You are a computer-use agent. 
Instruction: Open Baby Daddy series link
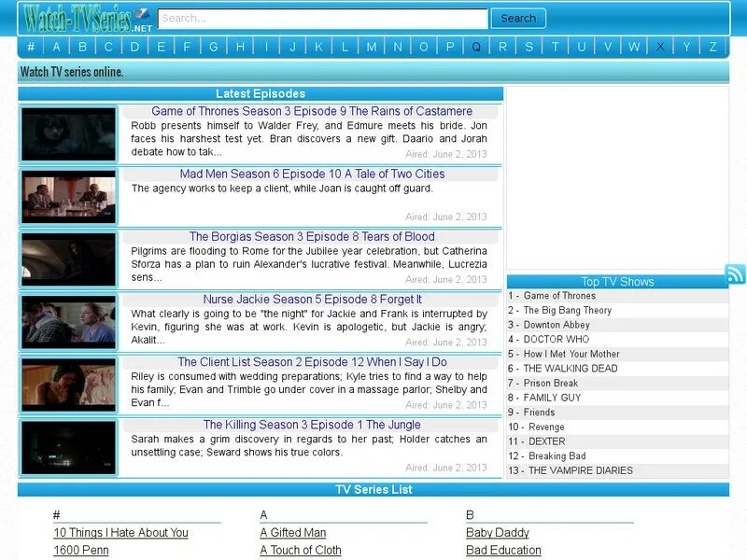498,532
